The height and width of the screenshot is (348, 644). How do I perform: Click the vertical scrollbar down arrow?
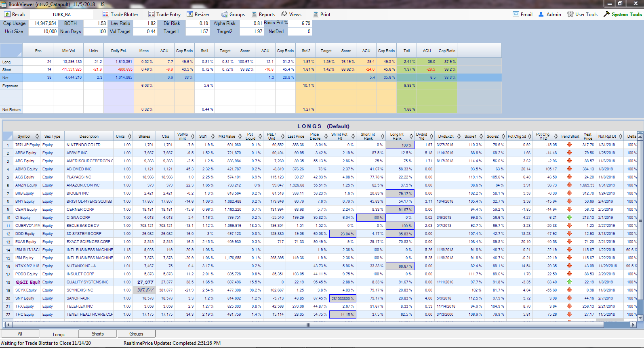(640, 318)
